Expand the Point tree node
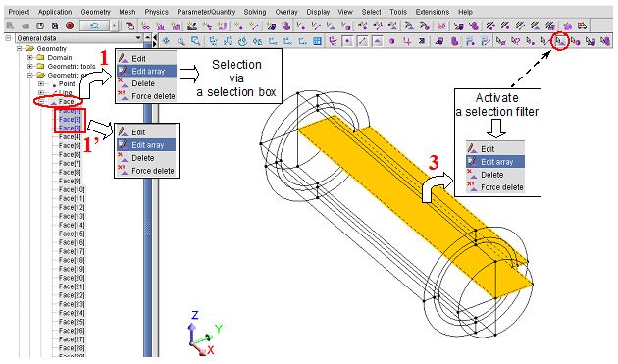 [40, 84]
